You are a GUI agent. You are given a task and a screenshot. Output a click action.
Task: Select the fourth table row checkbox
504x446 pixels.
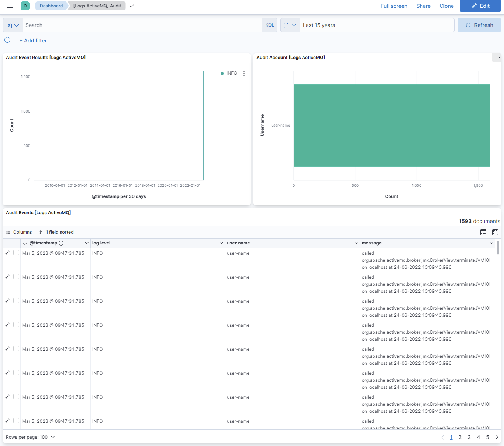click(16, 325)
